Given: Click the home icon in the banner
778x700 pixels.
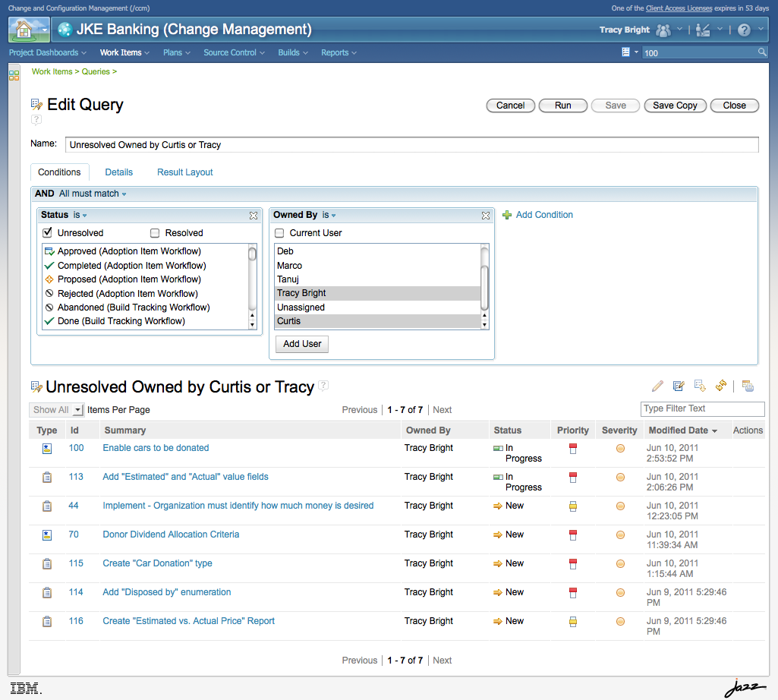Looking at the screenshot, I should click(24, 30).
